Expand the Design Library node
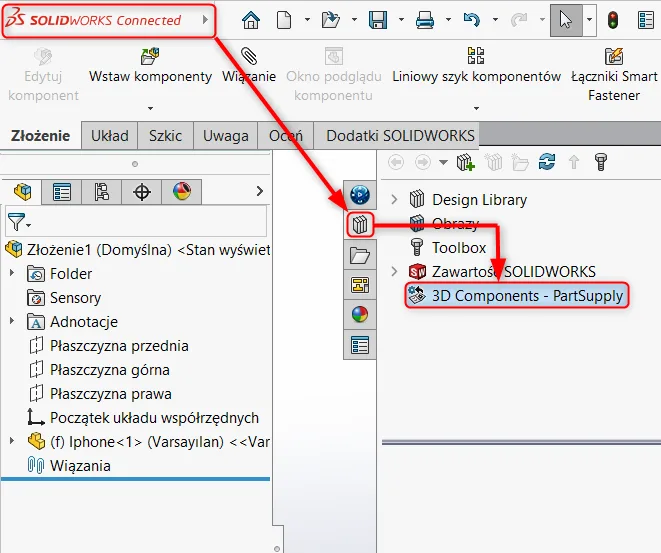661x553 pixels. click(x=394, y=199)
